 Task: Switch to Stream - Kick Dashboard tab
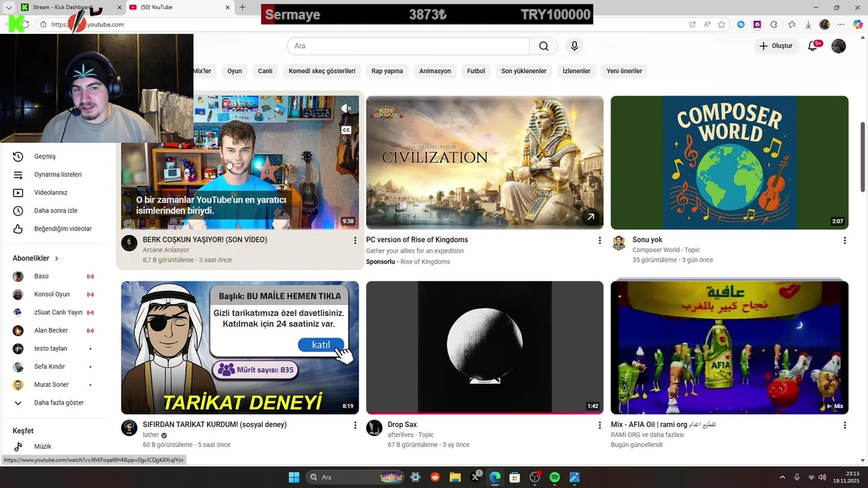point(62,7)
